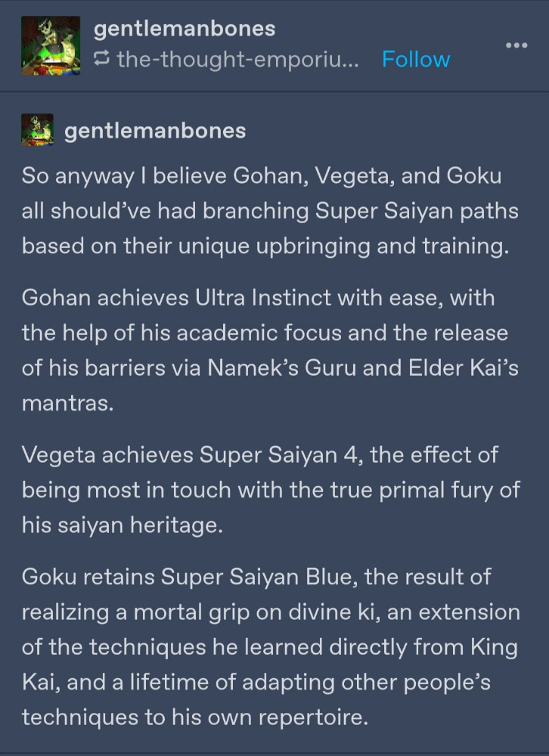Viewport: 549px width, 756px height.
Task: Click the words "Super Saiyan 4" in the text
Action: pos(281,454)
